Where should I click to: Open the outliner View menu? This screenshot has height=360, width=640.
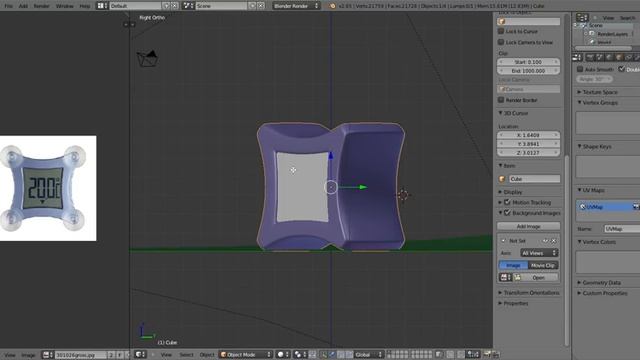point(608,18)
